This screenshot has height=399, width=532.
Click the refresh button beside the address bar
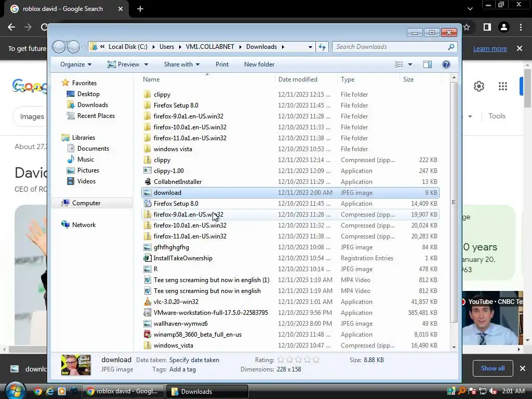pyautogui.click(x=322, y=47)
